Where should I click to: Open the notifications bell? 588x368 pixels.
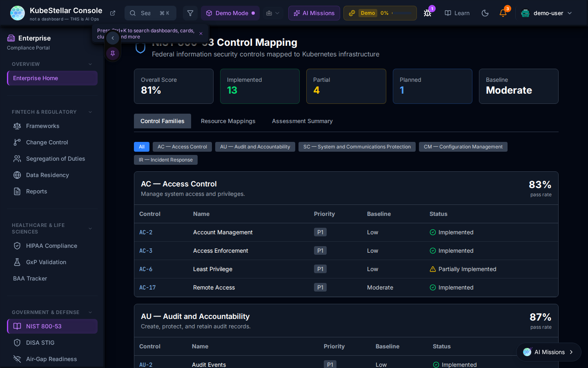coord(503,13)
